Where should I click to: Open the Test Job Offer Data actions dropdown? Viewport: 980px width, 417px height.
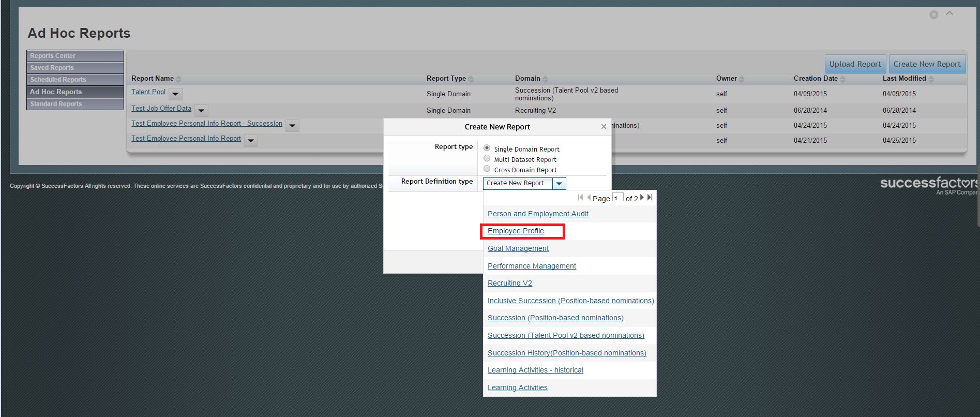201,111
